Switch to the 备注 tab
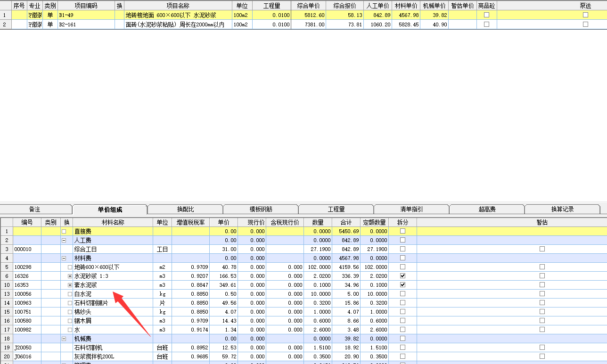The image size is (607, 364). click(35, 209)
